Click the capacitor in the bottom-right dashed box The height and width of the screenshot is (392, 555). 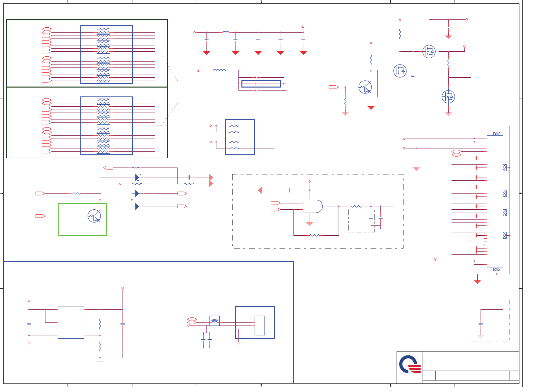[481, 324]
